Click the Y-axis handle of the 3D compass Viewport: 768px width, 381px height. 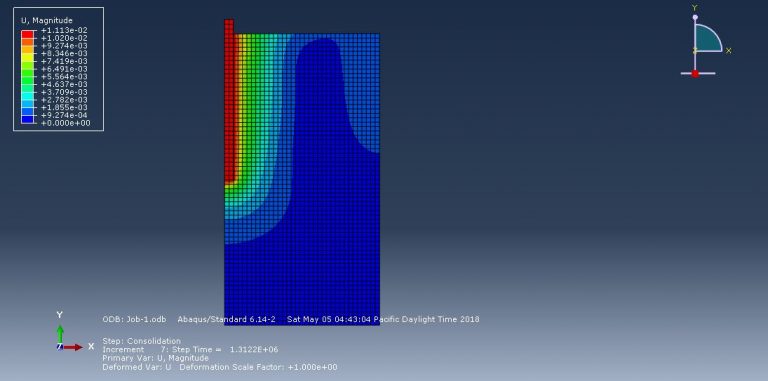[695, 17]
